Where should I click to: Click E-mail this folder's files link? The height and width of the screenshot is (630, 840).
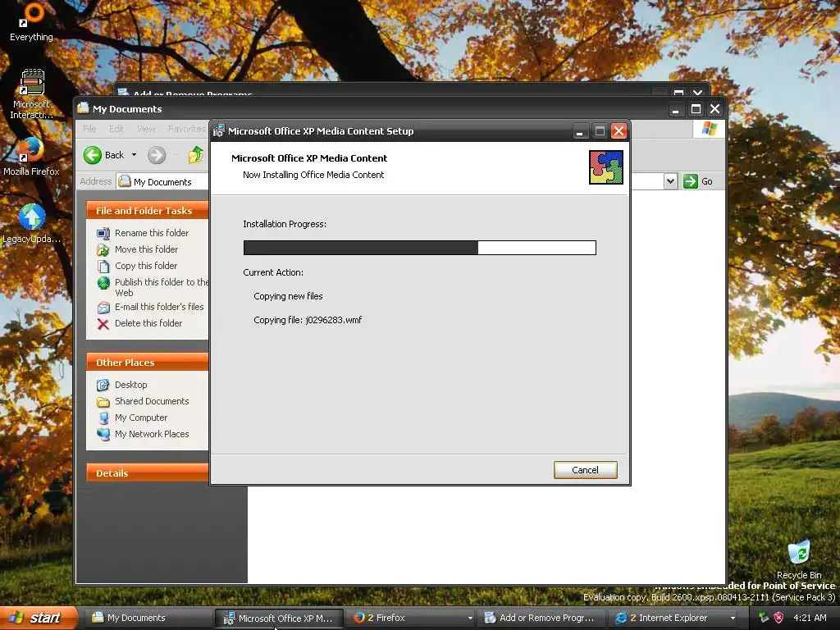click(159, 307)
